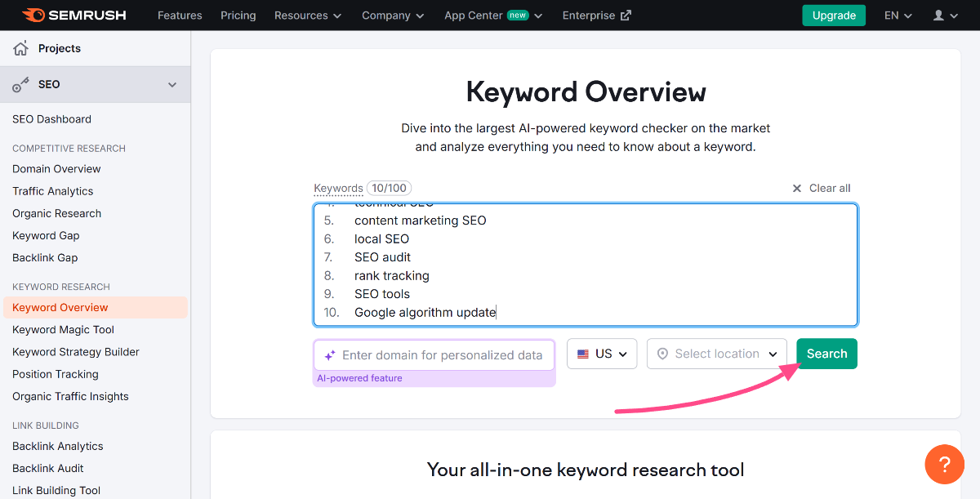Image resolution: width=980 pixels, height=499 pixels.
Task: Click the Upgrade button
Action: pyautogui.click(x=834, y=16)
